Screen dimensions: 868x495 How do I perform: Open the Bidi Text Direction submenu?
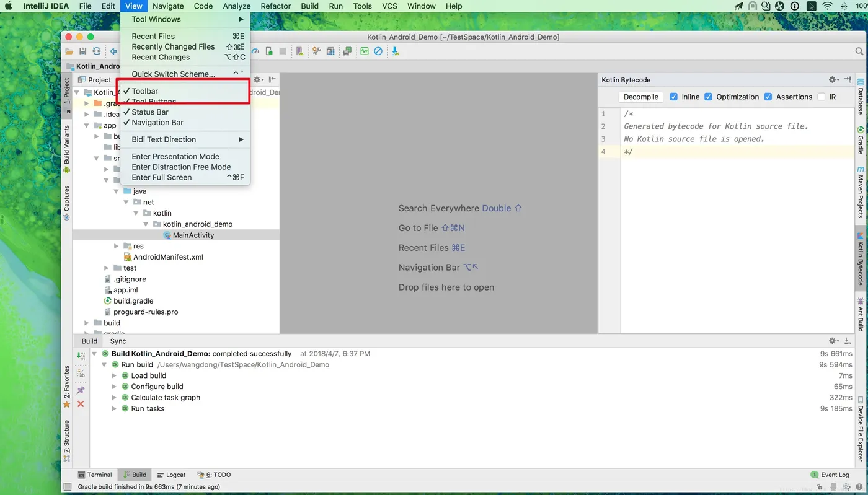coord(185,139)
